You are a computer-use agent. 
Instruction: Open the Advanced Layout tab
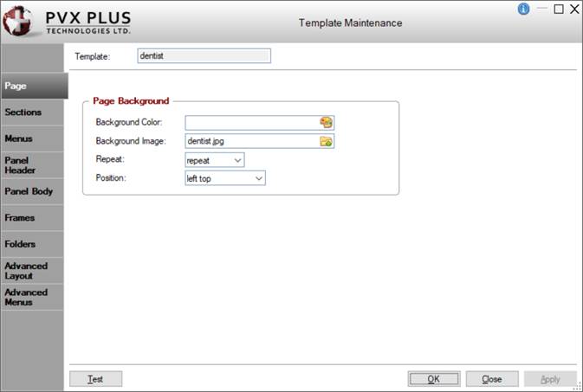coord(32,271)
